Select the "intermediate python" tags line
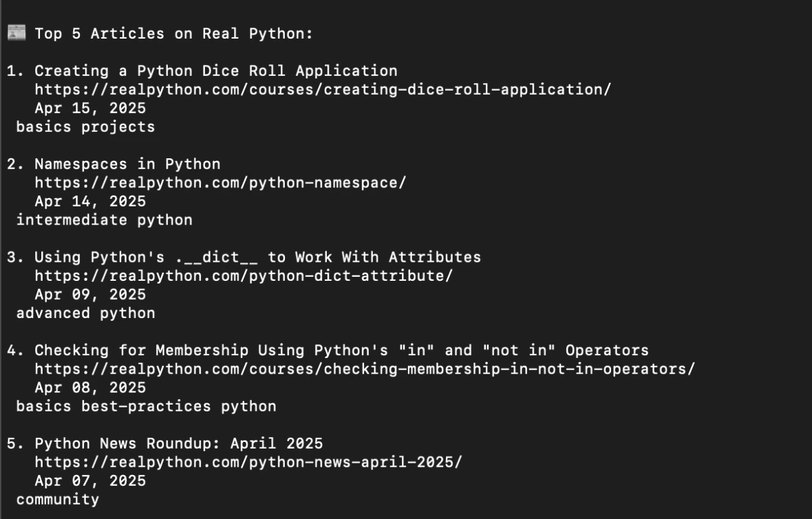 (x=104, y=220)
